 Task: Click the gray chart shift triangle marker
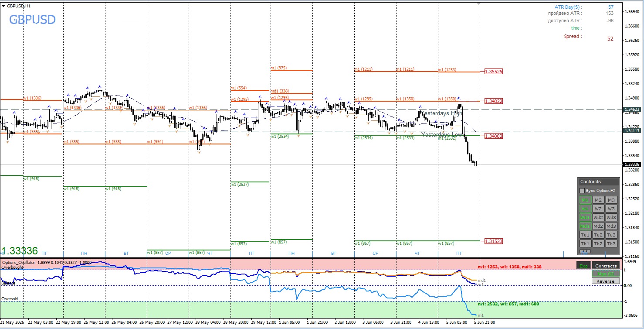(x=479, y=4)
